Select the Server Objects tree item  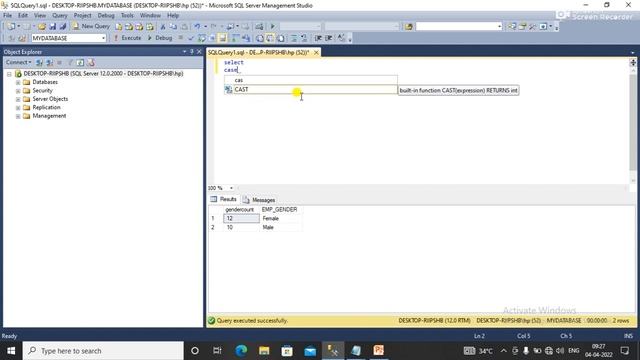(x=50, y=99)
